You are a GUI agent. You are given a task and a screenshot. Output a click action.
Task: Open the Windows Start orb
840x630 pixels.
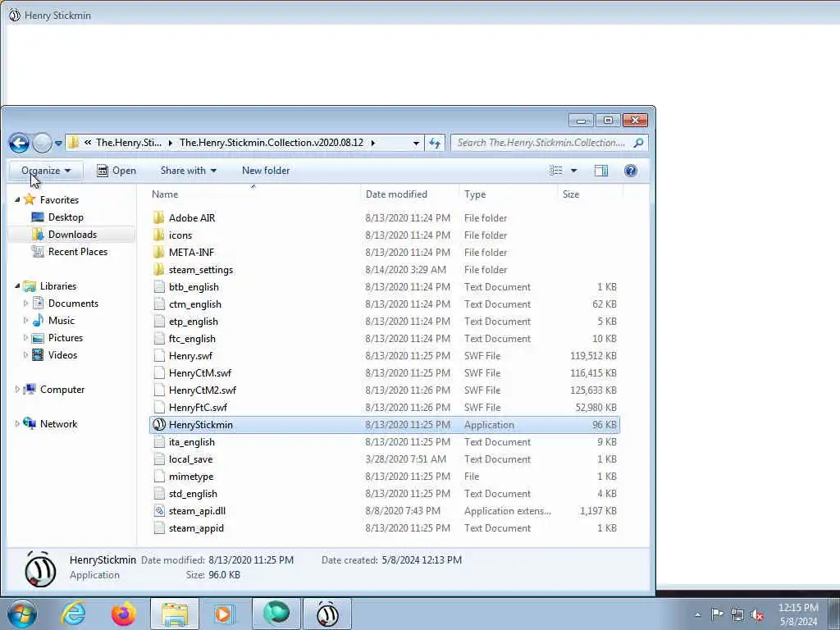point(22,614)
